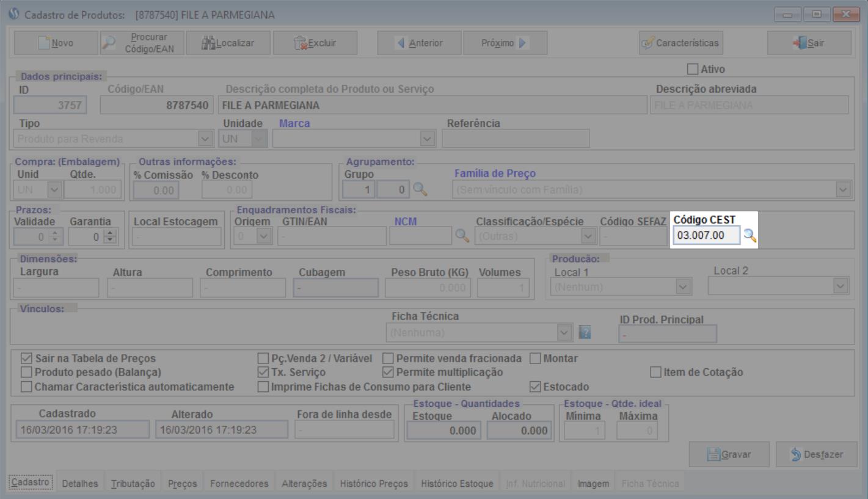Click the Código CEST magnifier search icon
This screenshot has height=499, width=868.
pos(749,236)
